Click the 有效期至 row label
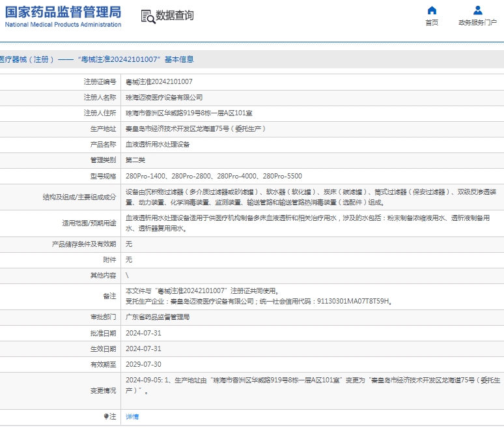 tap(103, 365)
